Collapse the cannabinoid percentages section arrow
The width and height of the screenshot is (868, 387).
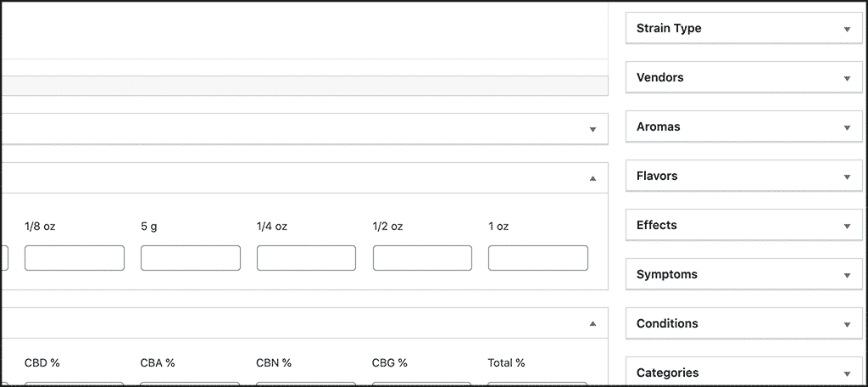pos(593,323)
